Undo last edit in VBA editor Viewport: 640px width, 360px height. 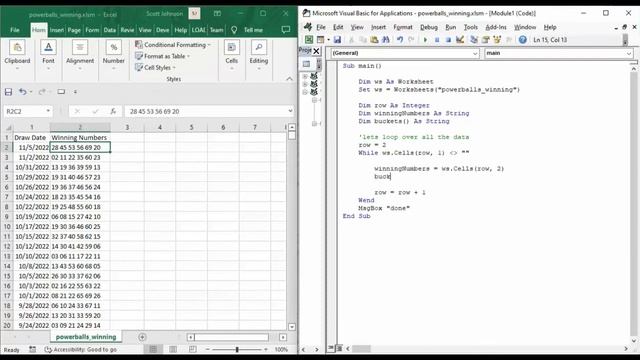400,40
